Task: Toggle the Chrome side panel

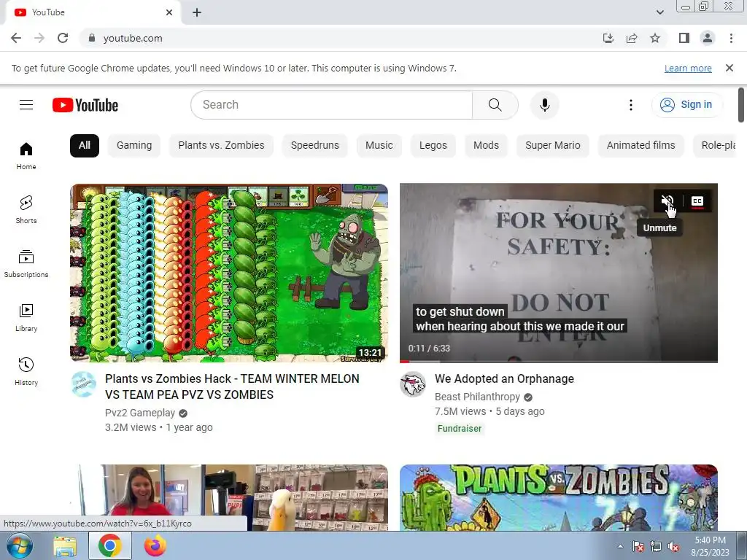Action: click(x=684, y=38)
